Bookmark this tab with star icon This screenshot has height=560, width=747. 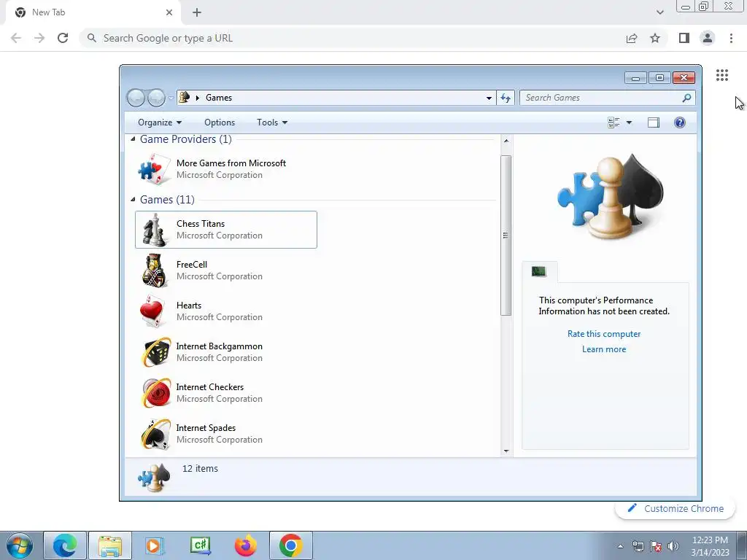click(x=655, y=38)
